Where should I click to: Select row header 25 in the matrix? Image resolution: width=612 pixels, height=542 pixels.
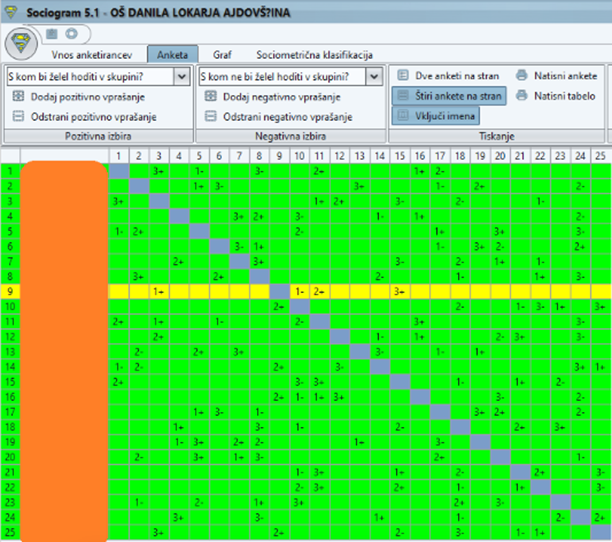point(10,532)
